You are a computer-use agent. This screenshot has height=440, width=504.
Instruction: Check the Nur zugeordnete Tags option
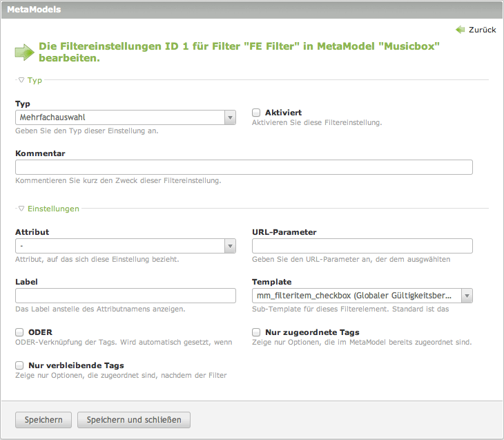pyautogui.click(x=256, y=332)
